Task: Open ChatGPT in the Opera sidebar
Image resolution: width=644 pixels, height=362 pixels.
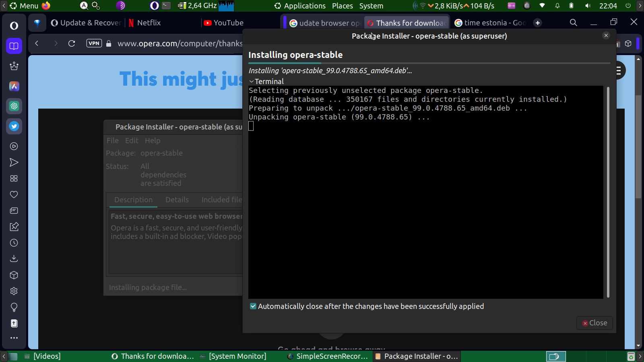Action: [14, 106]
